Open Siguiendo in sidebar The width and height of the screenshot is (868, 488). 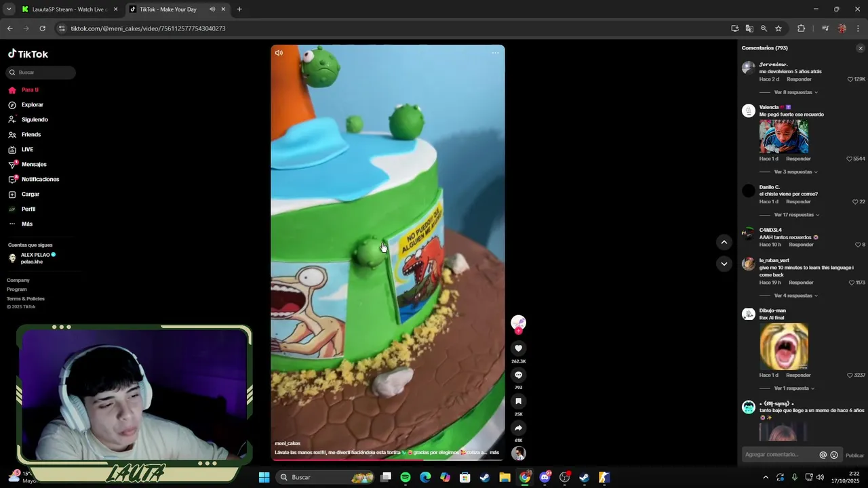(35, 120)
